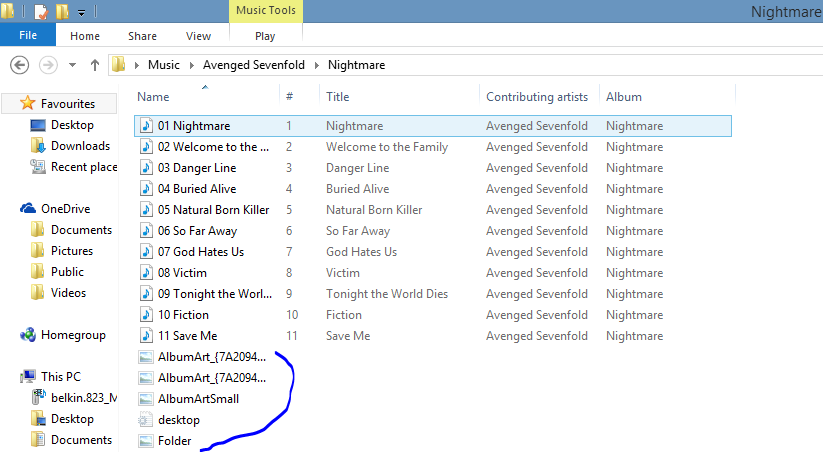Open the recent locations dropdown arrow
Screen dimensions: 823x452
click(x=72, y=65)
